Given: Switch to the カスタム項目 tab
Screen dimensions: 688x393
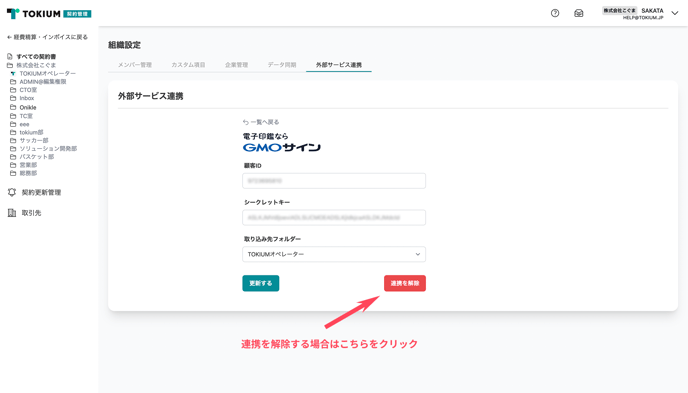Looking at the screenshot, I should [188, 65].
